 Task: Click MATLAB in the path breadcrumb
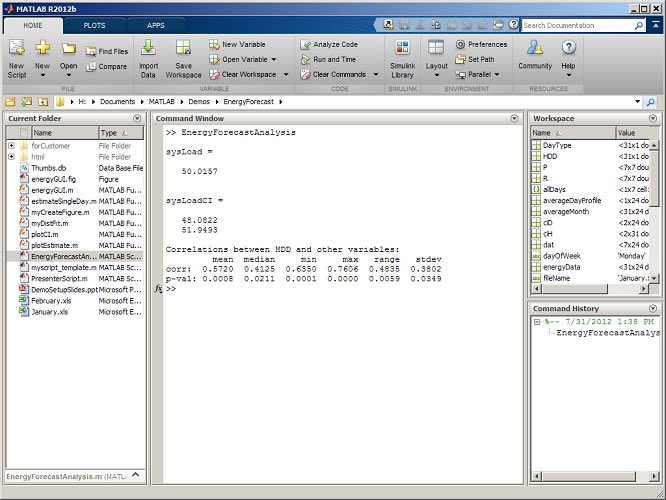pos(161,102)
